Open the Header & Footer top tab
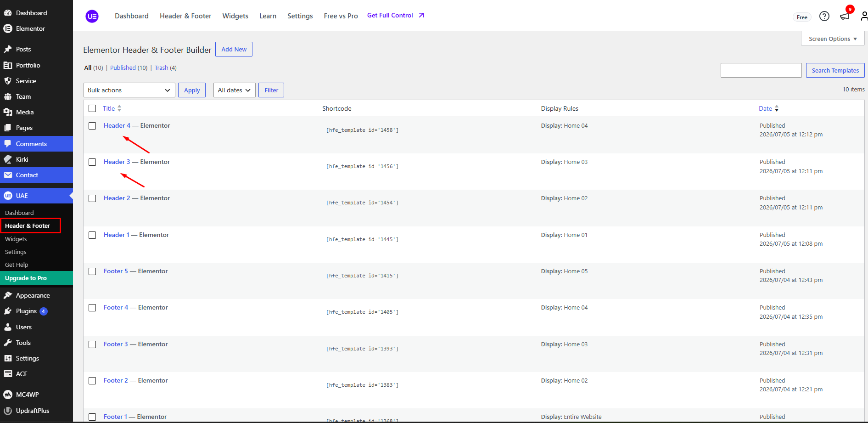The image size is (868, 423). 185,16
